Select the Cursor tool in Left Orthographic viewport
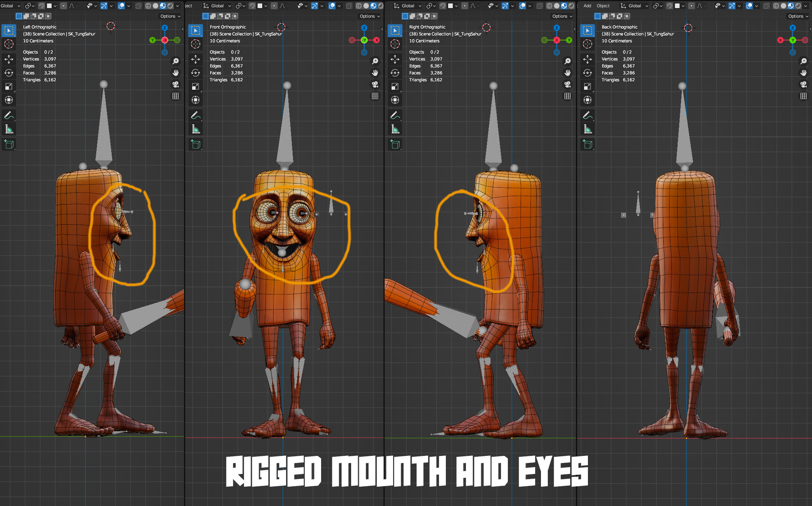 pos(9,44)
